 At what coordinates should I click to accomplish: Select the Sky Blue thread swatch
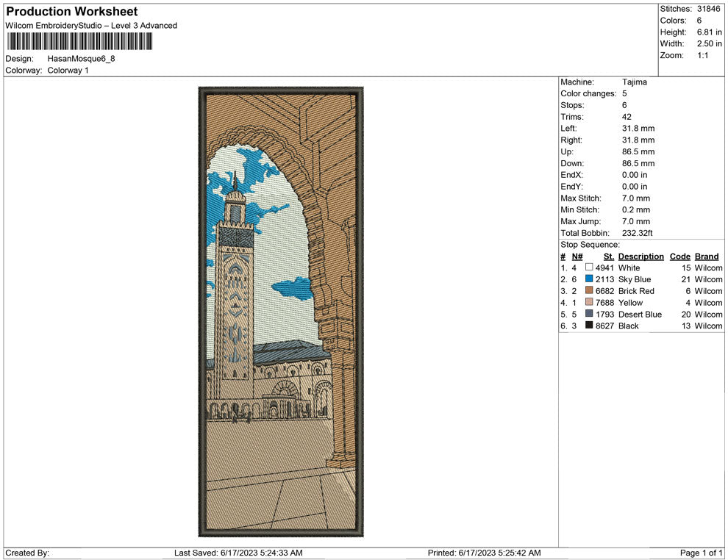click(x=589, y=280)
